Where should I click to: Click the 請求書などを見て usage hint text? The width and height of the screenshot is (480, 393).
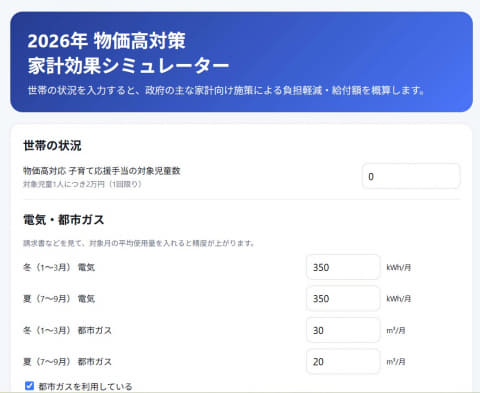(x=139, y=243)
